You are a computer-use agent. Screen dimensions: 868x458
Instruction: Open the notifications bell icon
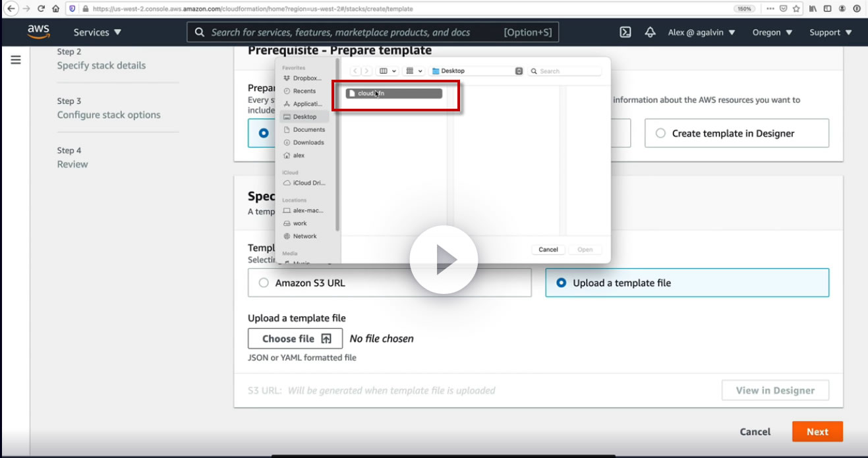pyautogui.click(x=651, y=32)
